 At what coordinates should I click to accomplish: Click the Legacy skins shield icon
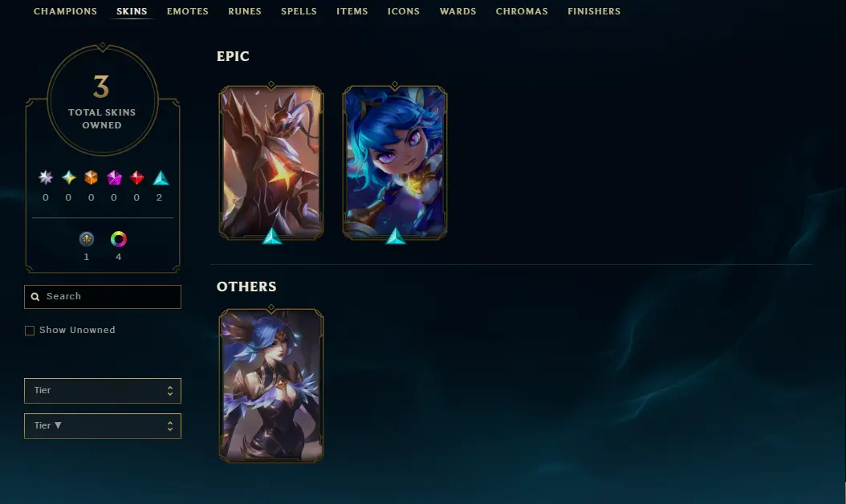pos(87,239)
